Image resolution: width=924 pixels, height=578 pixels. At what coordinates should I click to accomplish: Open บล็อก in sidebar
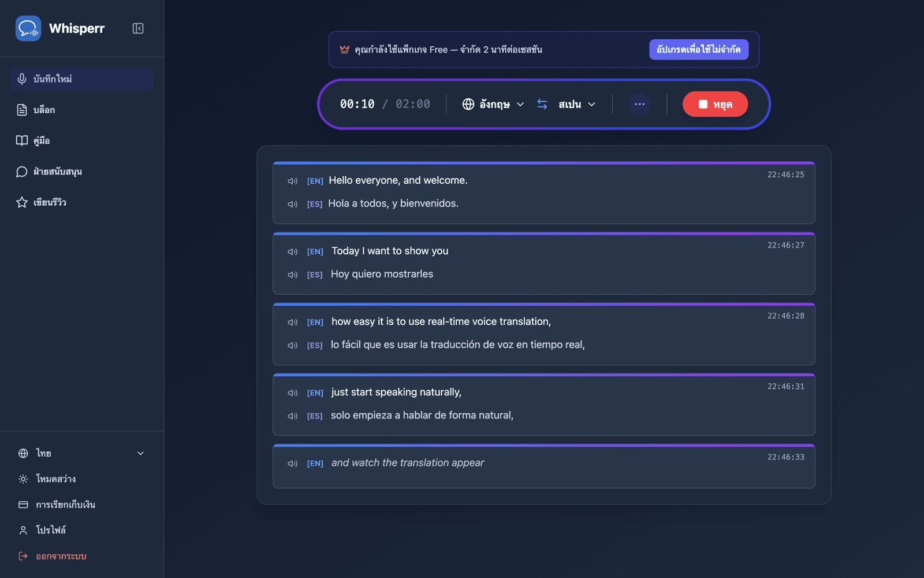pos(81,110)
